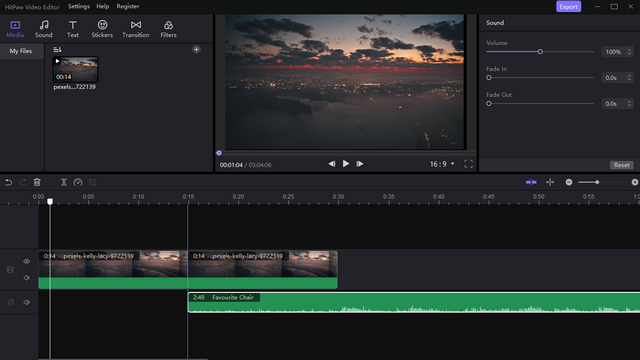The width and height of the screenshot is (640, 360).
Task: Click the timeline zoom slider handle
Action: 597,182
